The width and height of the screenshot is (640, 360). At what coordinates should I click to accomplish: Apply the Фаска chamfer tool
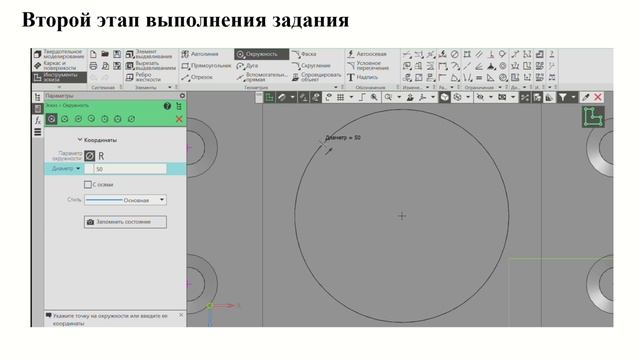(304, 54)
